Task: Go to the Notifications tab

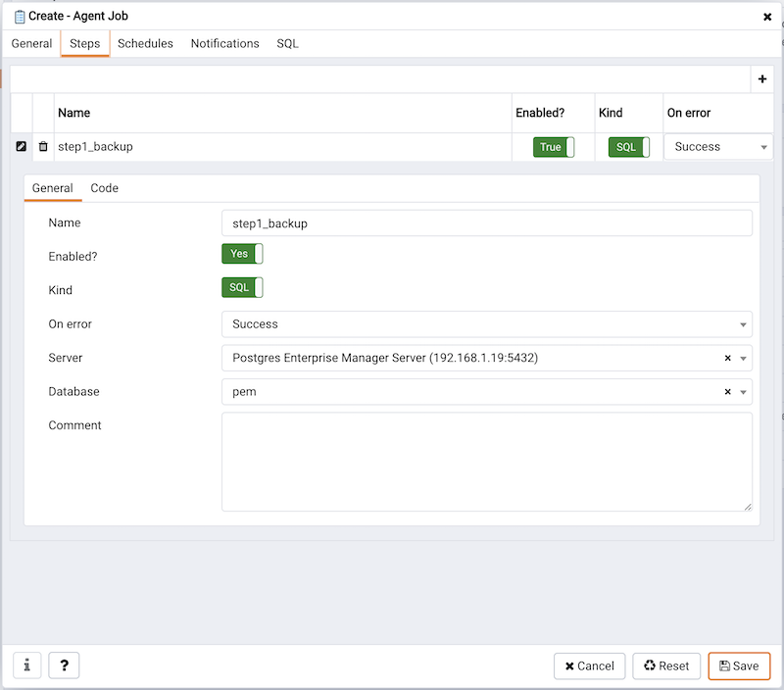Action: [225, 43]
